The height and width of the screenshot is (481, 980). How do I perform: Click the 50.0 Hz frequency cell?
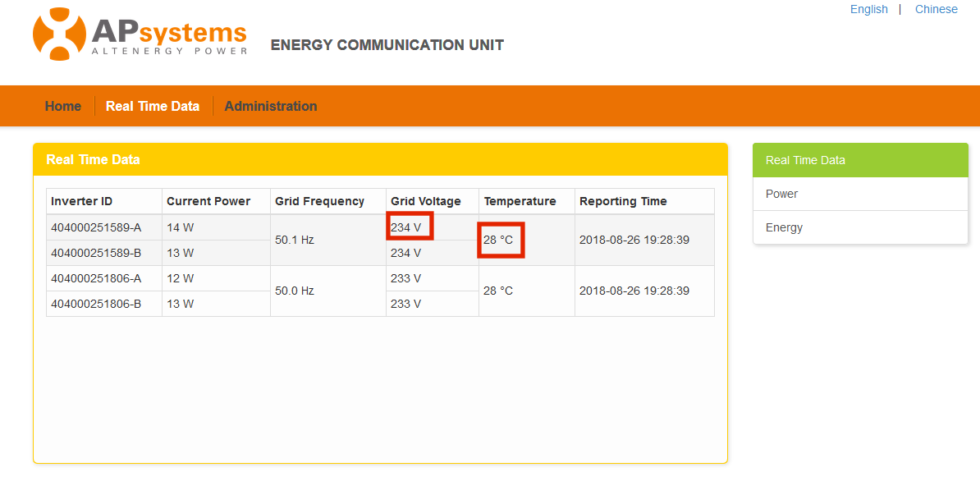click(328, 291)
